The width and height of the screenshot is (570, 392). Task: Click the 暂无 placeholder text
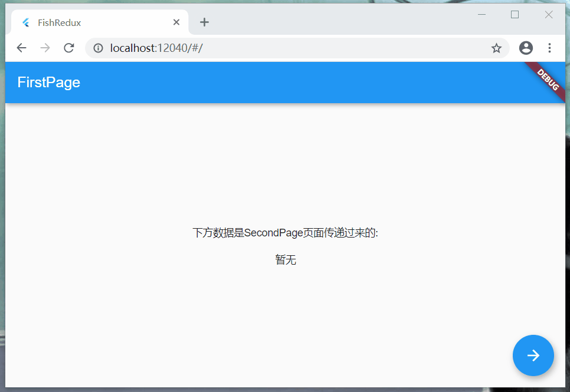tap(286, 259)
